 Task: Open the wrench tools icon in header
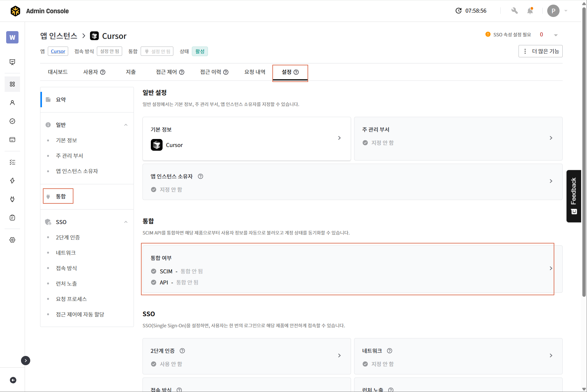pos(514,11)
